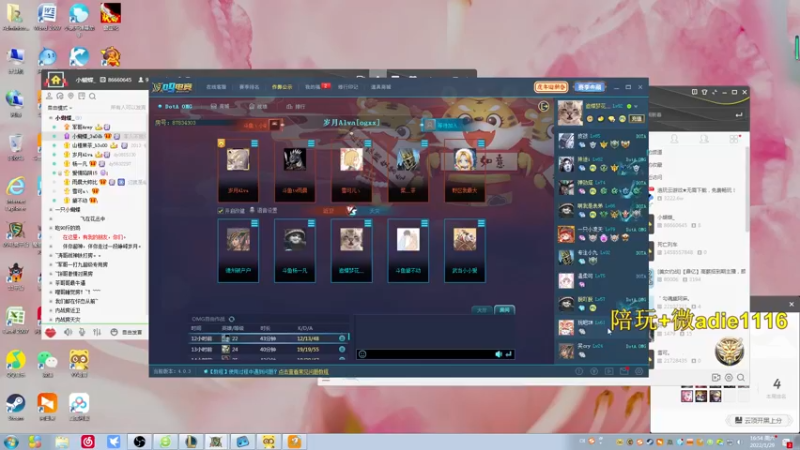Open the 排行 tab in room header
The image size is (800, 450).
[296, 106]
